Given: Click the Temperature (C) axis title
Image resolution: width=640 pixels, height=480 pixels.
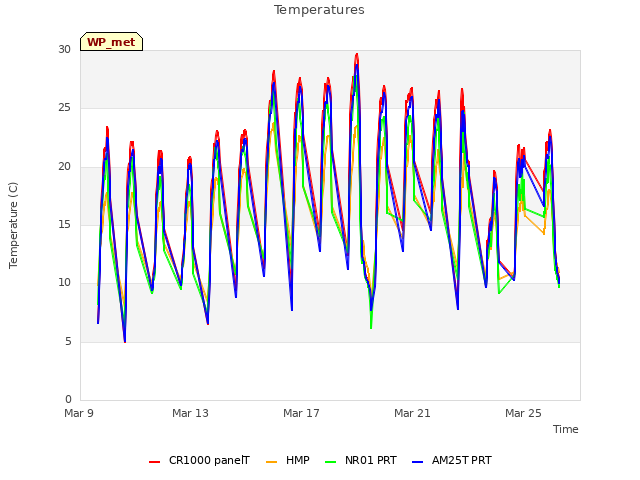Looking at the screenshot, I should [x=13, y=225].
